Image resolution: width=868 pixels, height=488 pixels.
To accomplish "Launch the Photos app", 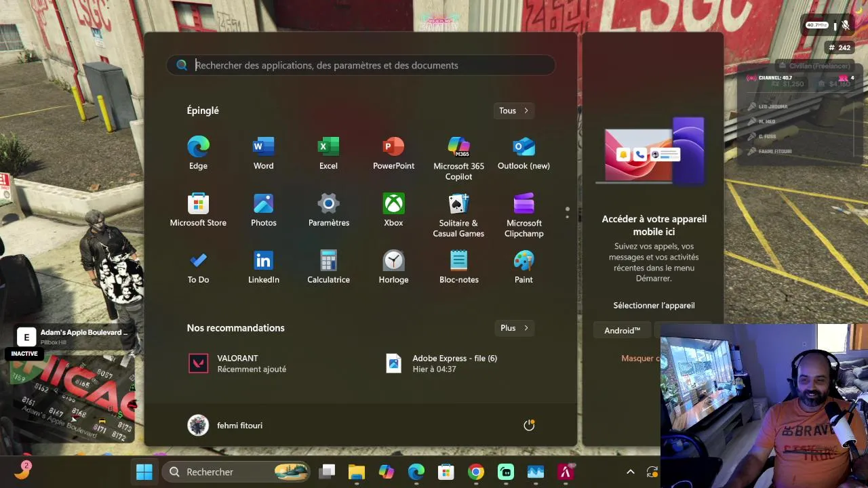I will click(263, 211).
